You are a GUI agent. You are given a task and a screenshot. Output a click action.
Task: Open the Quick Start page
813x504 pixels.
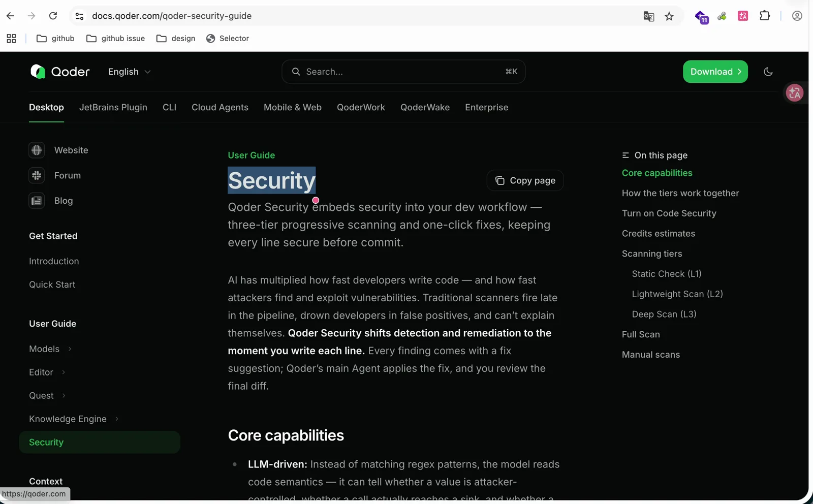[52, 285]
